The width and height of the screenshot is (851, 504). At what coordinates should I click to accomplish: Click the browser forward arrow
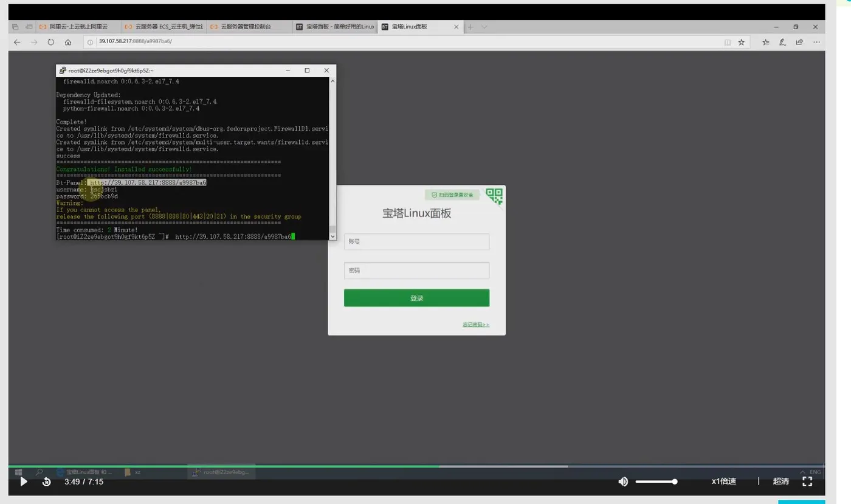click(x=34, y=42)
